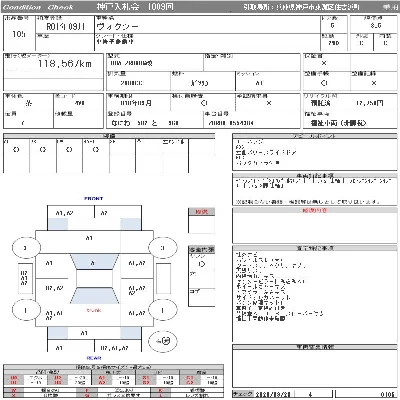Click the lot number 105 box
This screenshot has height=400, width=400.
pyautogui.click(x=19, y=34)
